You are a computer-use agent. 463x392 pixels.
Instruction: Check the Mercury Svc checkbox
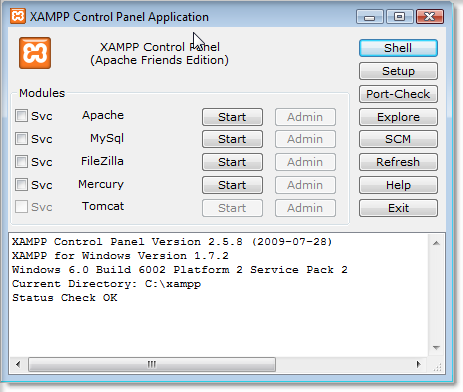(x=21, y=184)
